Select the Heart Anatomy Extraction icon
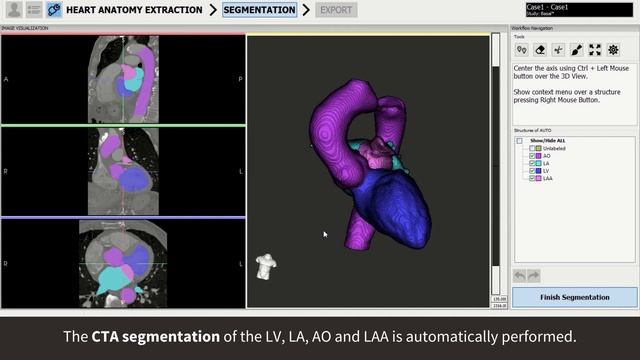Viewport: 640px width, 360px height. coord(54,9)
